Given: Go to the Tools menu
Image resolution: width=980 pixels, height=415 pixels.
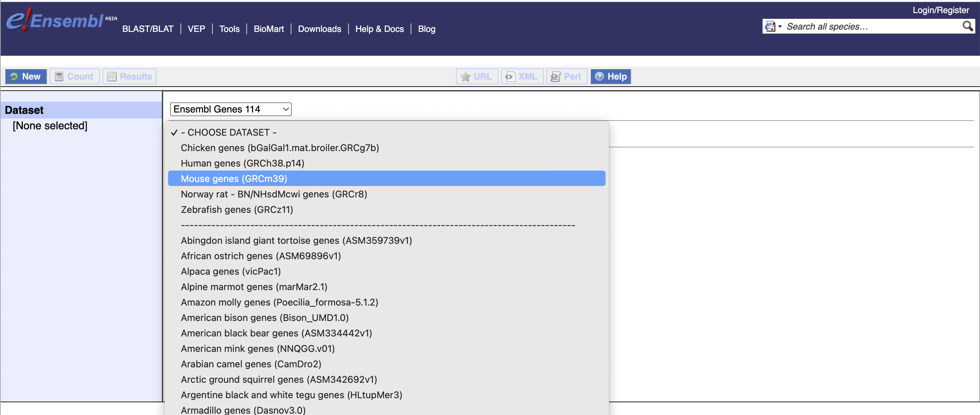Looking at the screenshot, I should 230,29.
